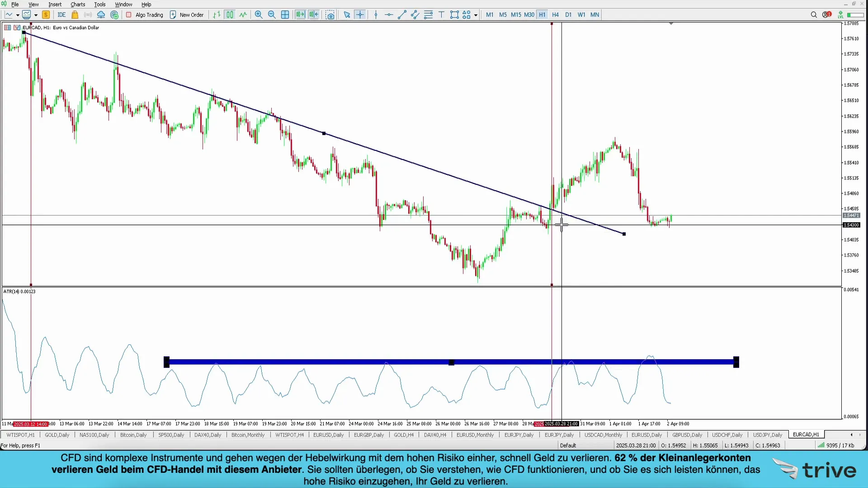Zoom in on the chart
Viewport: 868px width, 488px height.
(259, 14)
